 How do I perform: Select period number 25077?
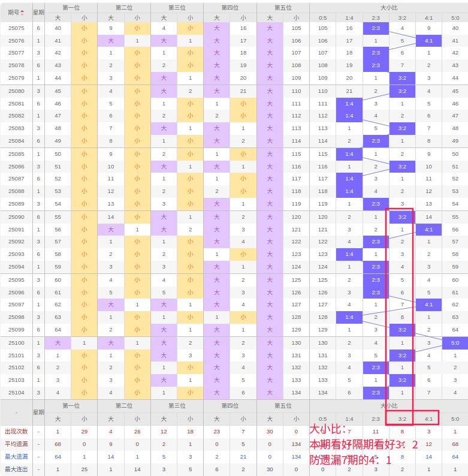[x=16, y=53]
